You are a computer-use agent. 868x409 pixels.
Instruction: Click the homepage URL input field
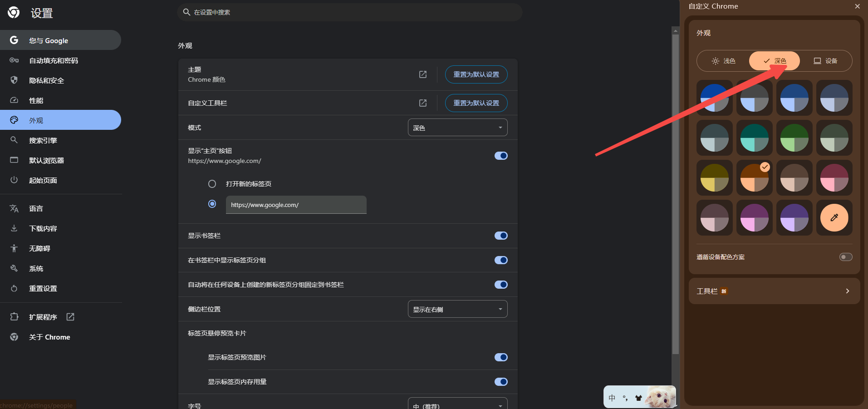click(296, 205)
